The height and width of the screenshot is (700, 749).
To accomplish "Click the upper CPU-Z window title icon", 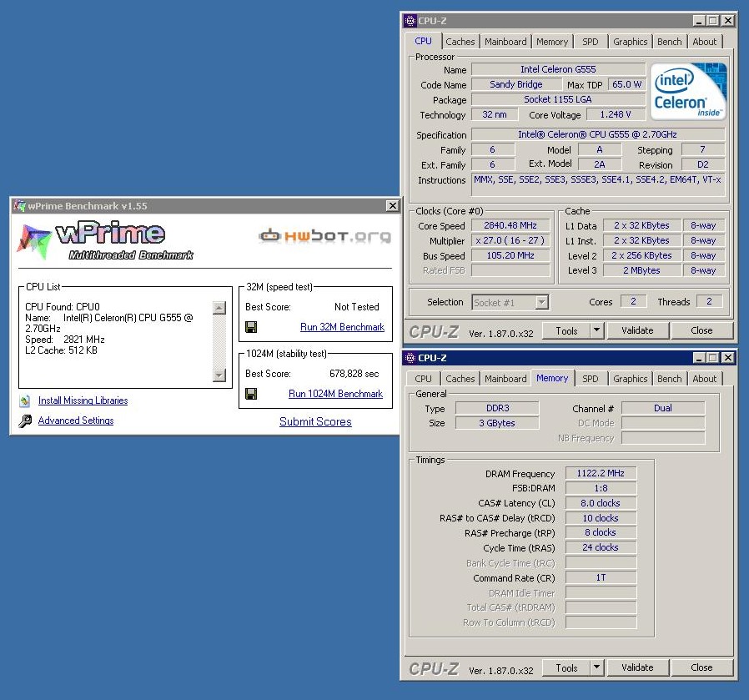I will pyautogui.click(x=410, y=21).
